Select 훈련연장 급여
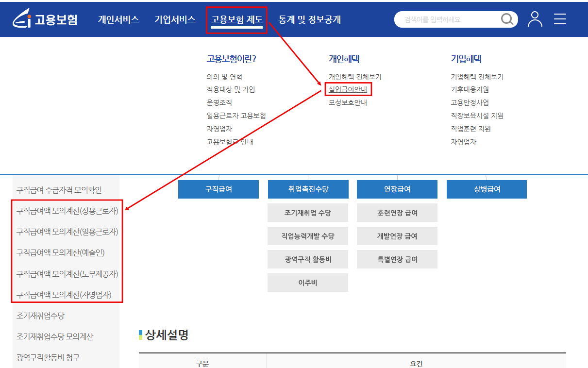The width and height of the screenshot is (588, 368). coord(397,213)
